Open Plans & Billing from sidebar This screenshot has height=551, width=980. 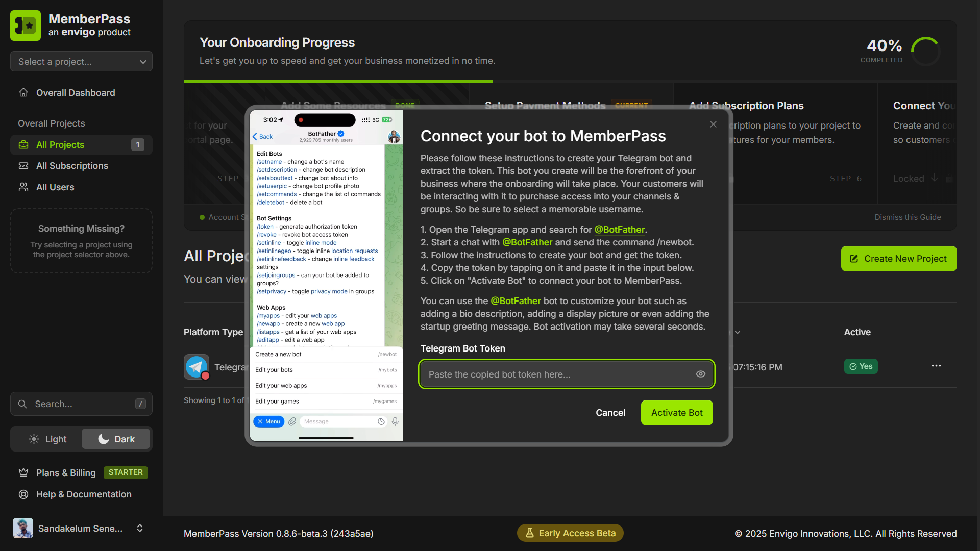(65, 473)
